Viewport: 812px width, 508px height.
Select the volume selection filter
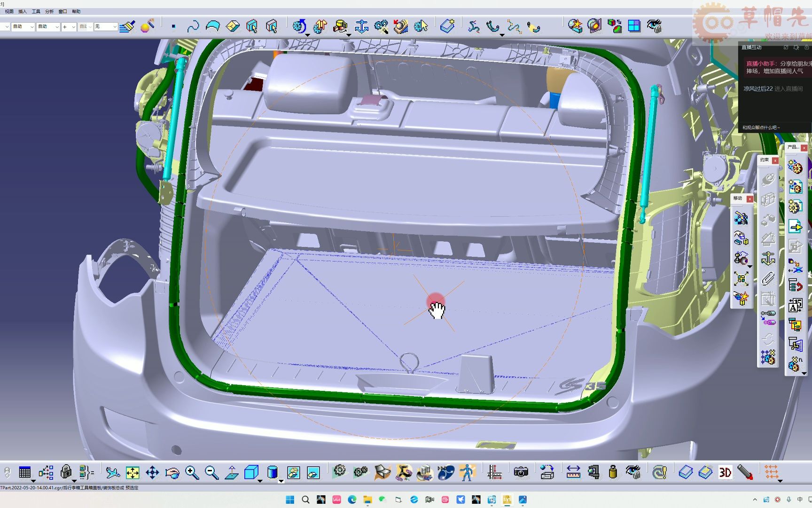(233, 26)
